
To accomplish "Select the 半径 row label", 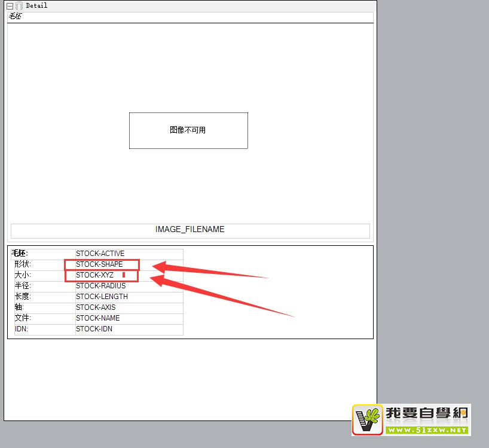I will tap(22, 286).
